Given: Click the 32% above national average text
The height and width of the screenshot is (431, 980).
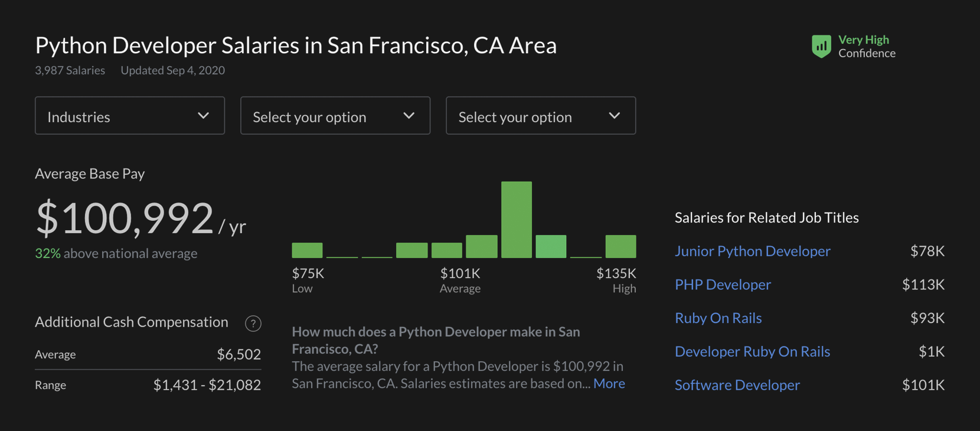Looking at the screenshot, I should 116,253.
